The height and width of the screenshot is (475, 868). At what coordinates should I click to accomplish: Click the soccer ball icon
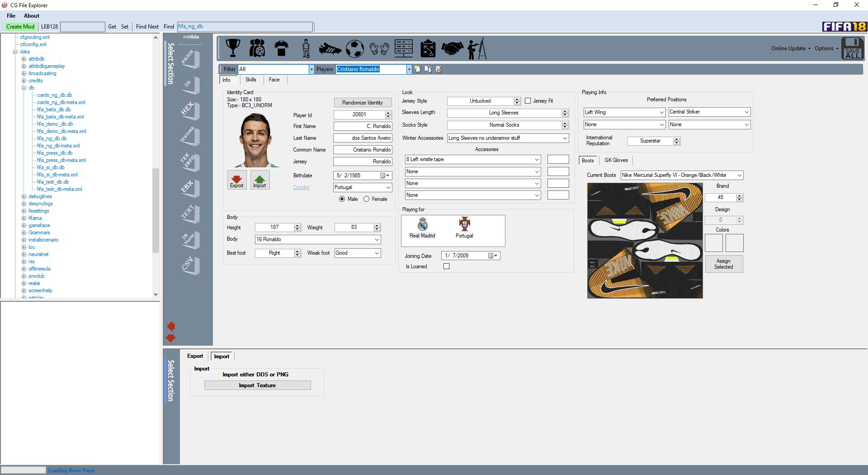(x=354, y=48)
